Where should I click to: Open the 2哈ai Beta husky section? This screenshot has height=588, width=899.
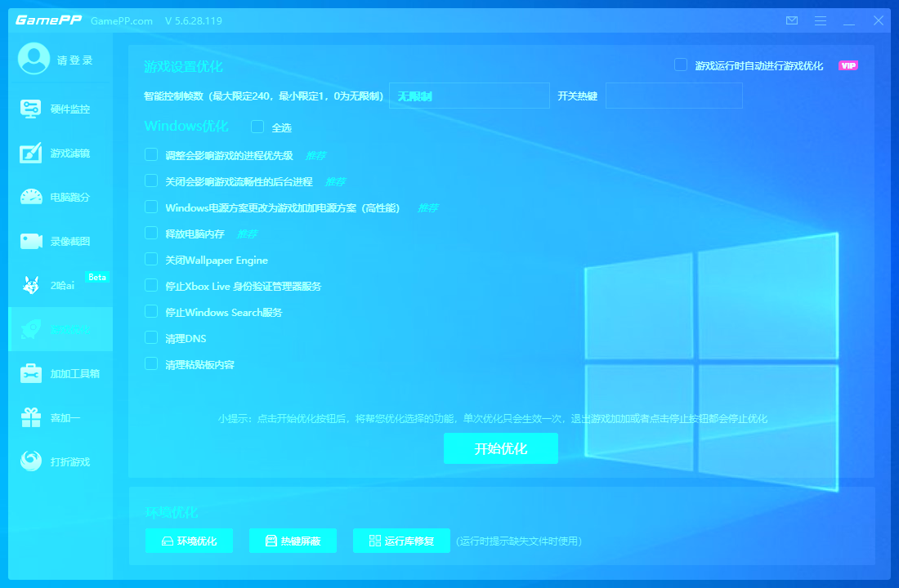coord(60,286)
